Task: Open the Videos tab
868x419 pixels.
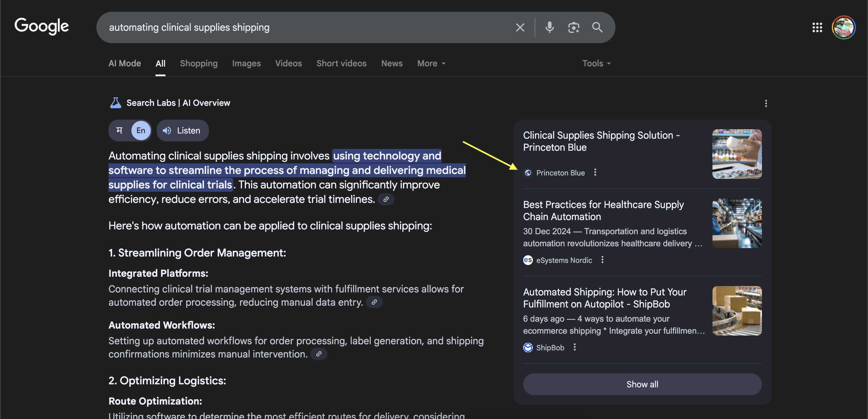Action: coord(288,63)
